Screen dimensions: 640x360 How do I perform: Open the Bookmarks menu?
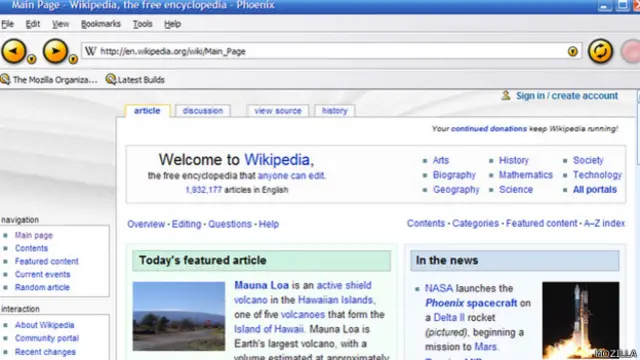(101, 24)
